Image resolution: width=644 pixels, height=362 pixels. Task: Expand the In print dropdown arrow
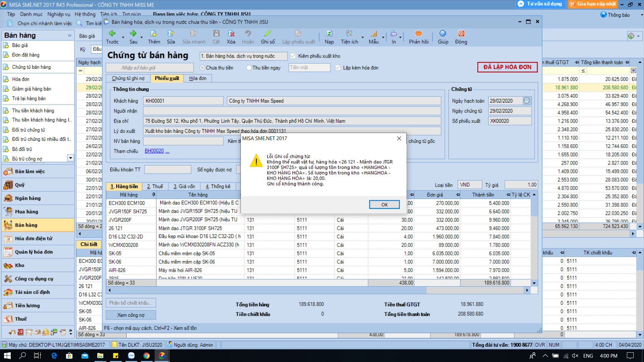pyautogui.click(x=400, y=37)
